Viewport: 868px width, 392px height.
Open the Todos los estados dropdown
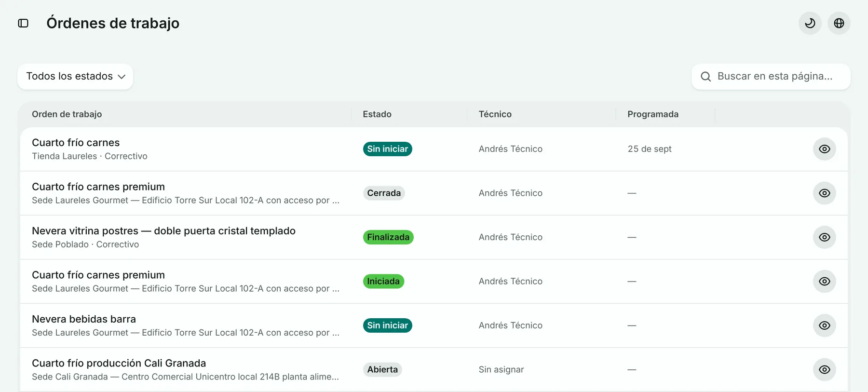pyautogui.click(x=75, y=76)
